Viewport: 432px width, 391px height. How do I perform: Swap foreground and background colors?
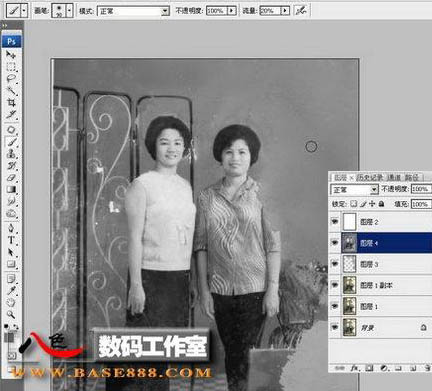16,327
